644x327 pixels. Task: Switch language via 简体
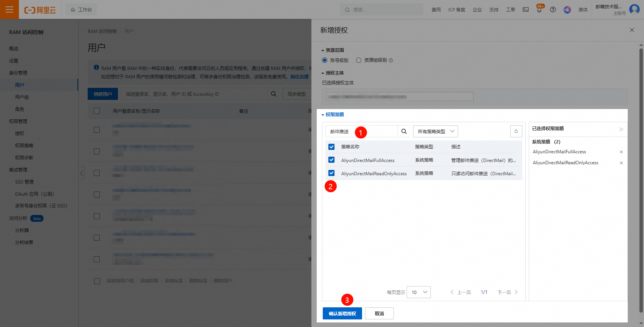583,10
